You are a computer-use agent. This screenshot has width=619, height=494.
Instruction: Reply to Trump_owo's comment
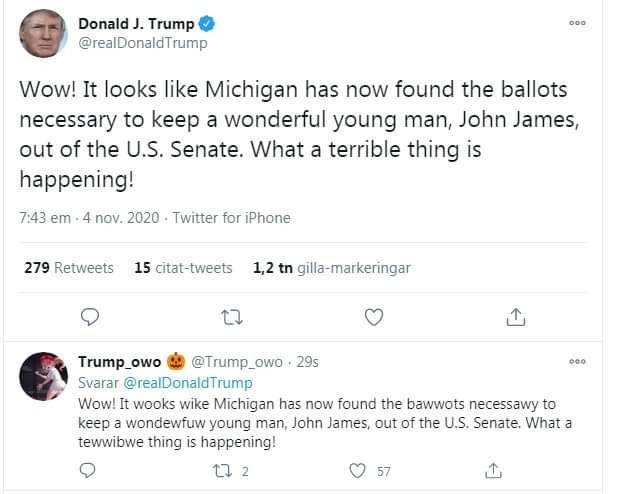pos(88,470)
